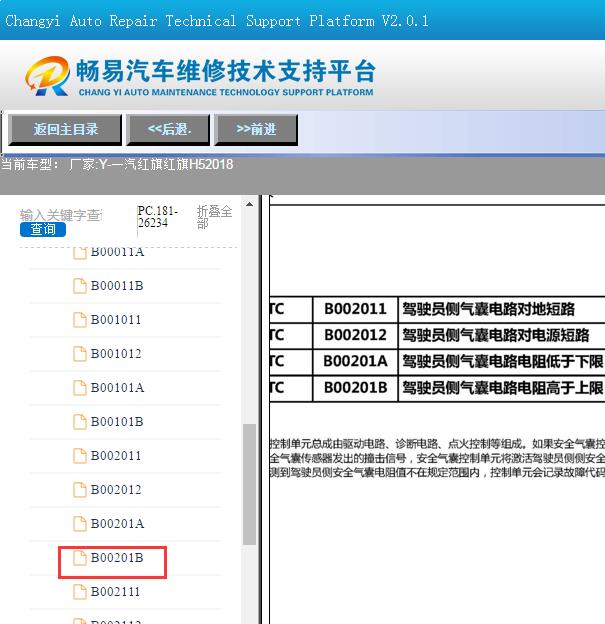
Task: Click the PC.181-26234 label
Action: tap(158, 216)
